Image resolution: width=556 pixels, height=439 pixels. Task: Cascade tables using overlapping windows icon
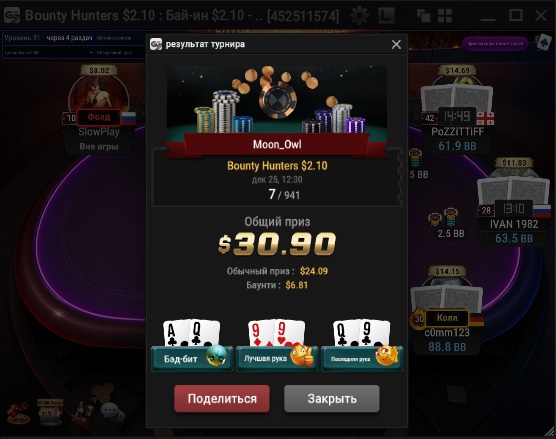point(423,16)
